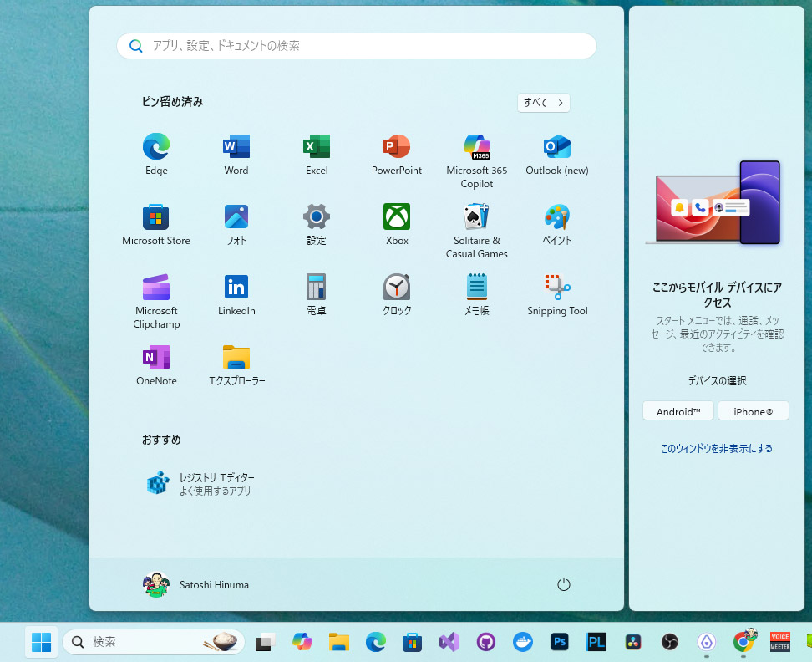The image size is (812, 662).
Task: Open VoiceMeeter on the taskbar
Action: coord(780,642)
